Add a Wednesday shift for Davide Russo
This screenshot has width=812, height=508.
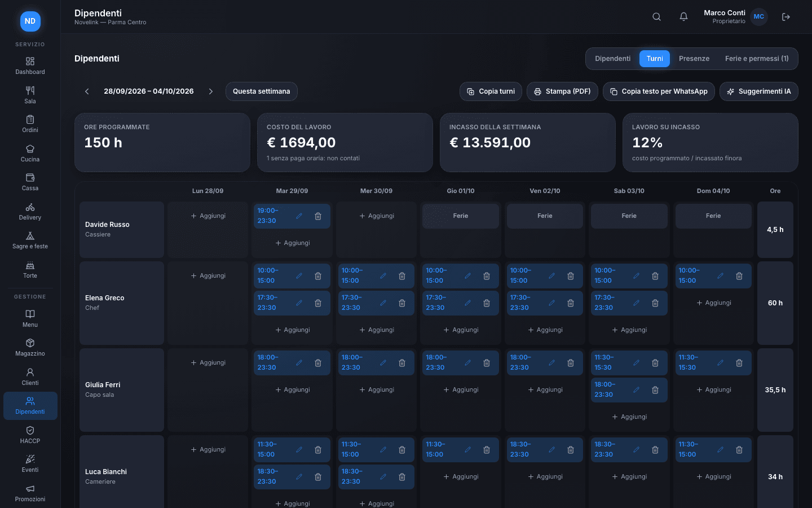click(x=377, y=216)
